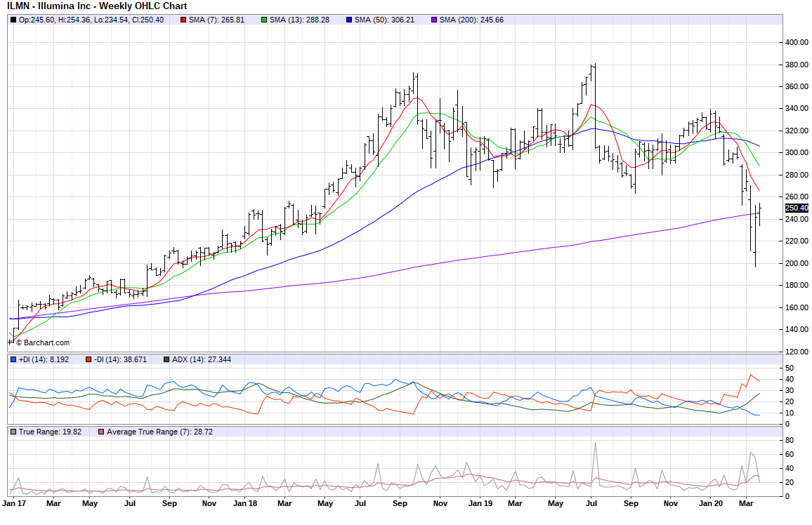Select the blue +DI (14) legend marker

[13, 359]
